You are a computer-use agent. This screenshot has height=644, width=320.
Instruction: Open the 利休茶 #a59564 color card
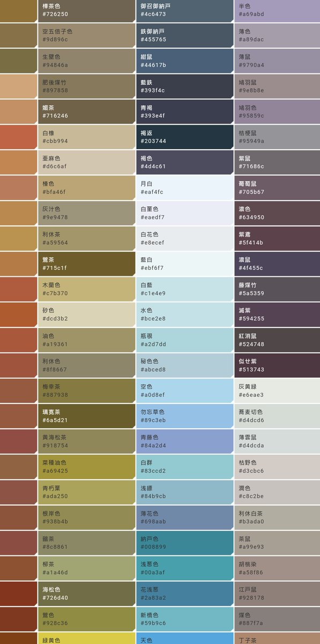coord(86,238)
